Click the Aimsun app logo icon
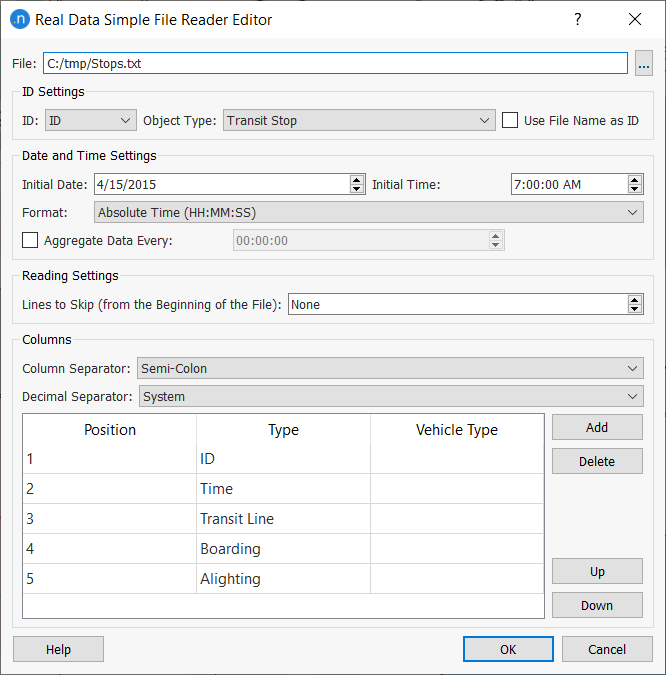 tap(19, 19)
